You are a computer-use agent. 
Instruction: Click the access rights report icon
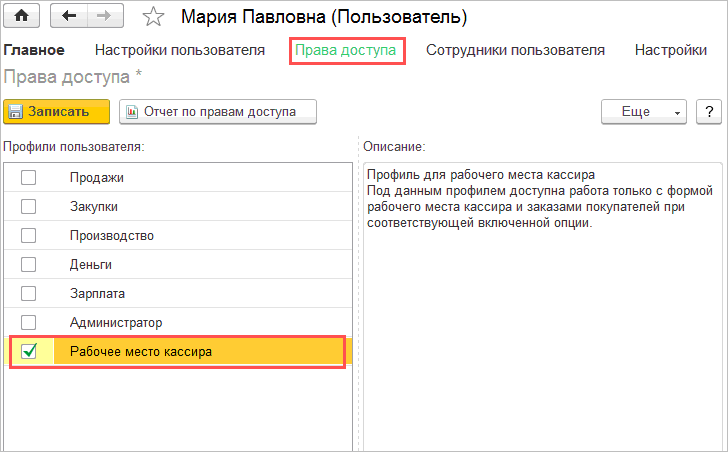[131, 112]
